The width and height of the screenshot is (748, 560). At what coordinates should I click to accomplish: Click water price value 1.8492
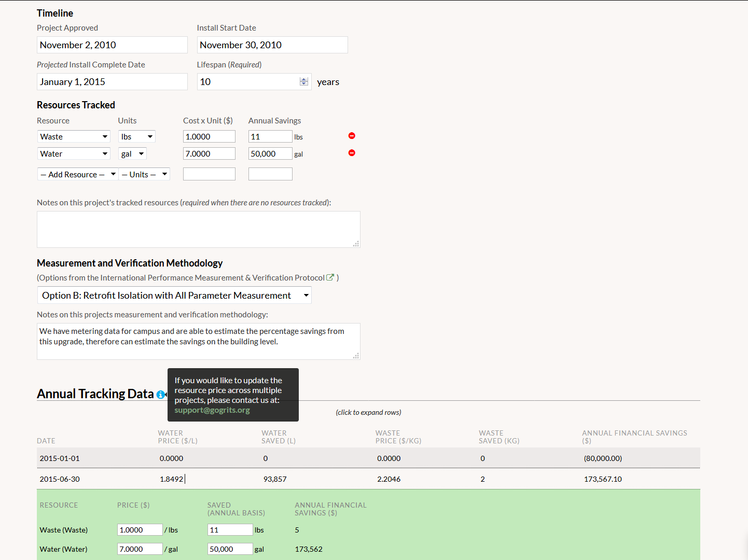(171, 479)
